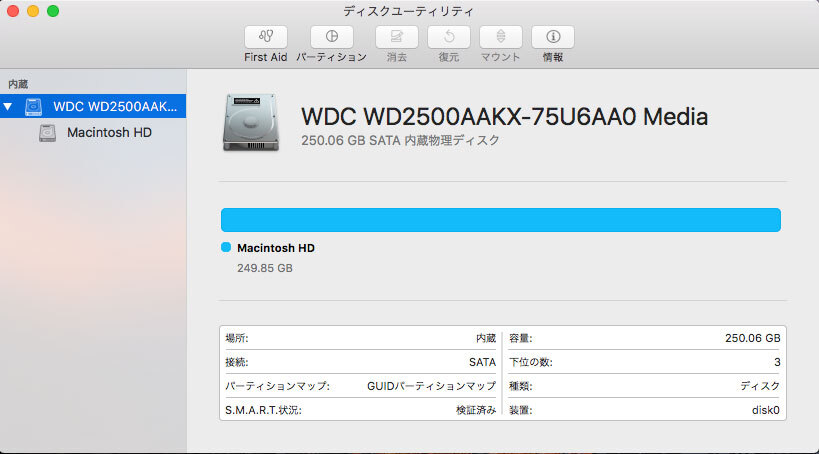Open the 情報 info panel

tap(553, 37)
